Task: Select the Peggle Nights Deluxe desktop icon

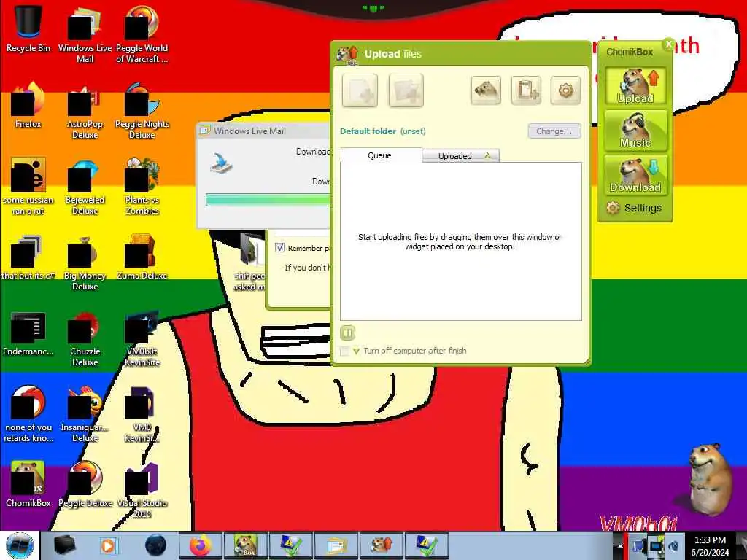Action: (142, 111)
